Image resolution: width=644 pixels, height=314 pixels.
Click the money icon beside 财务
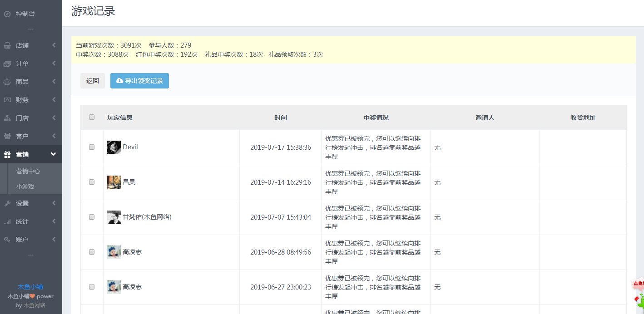[7, 100]
